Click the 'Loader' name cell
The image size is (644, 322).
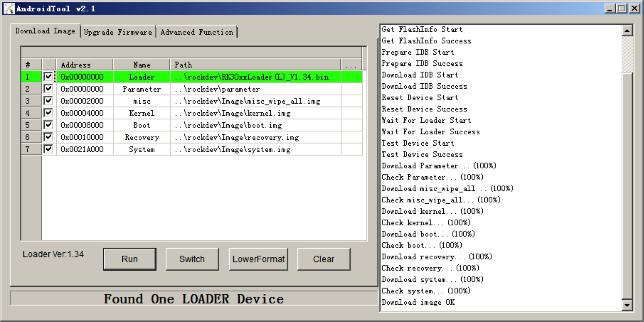[x=142, y=77]
